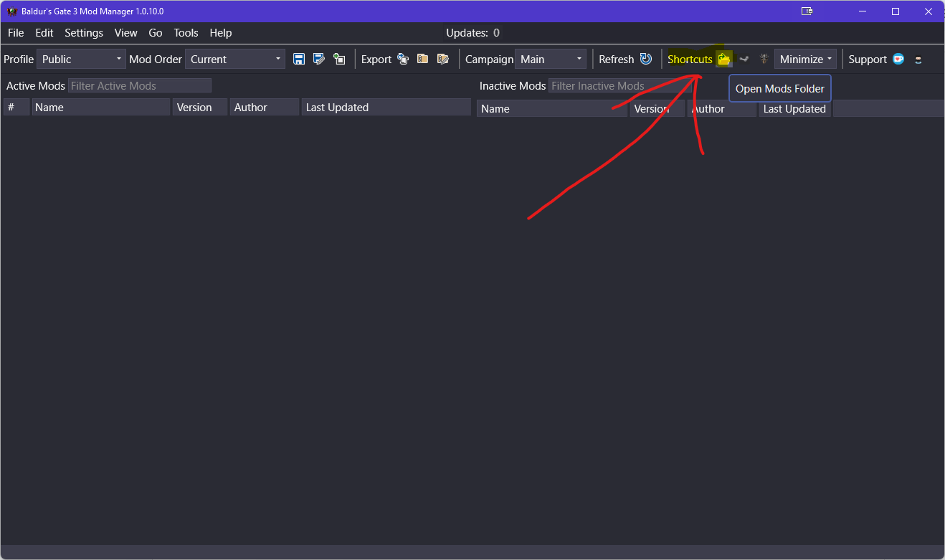
Task: Sort inactive mods by Last Updated column
Action: [x=795, y=108]
